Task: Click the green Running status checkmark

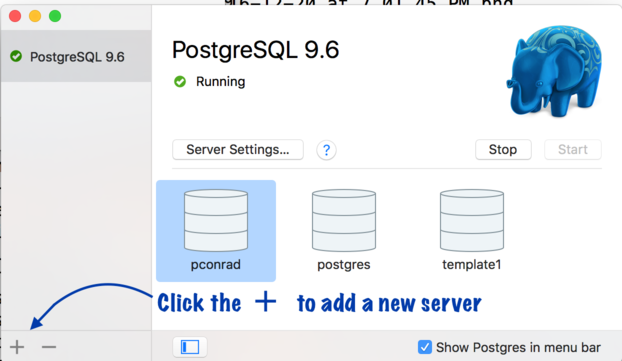Action: [180, 82]
